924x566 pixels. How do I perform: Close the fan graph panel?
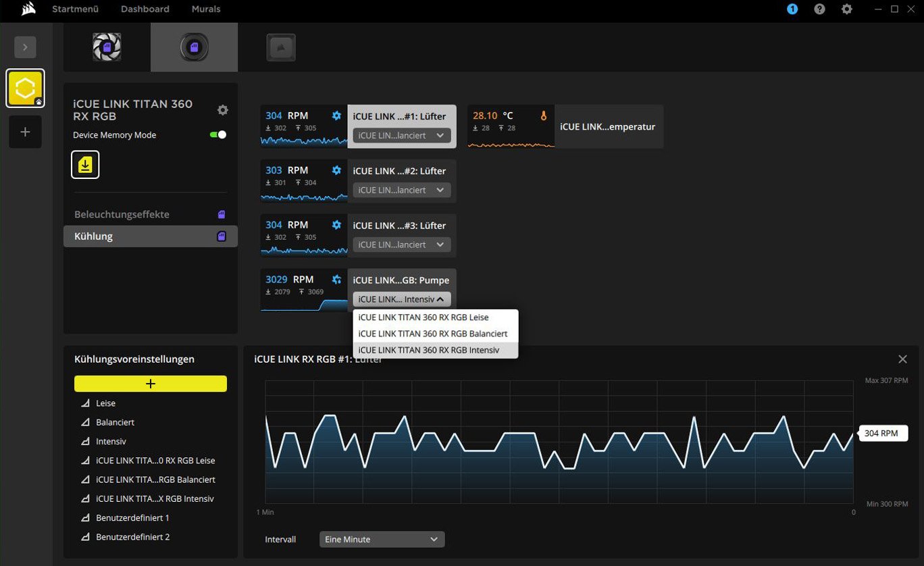tap(902, 359)
